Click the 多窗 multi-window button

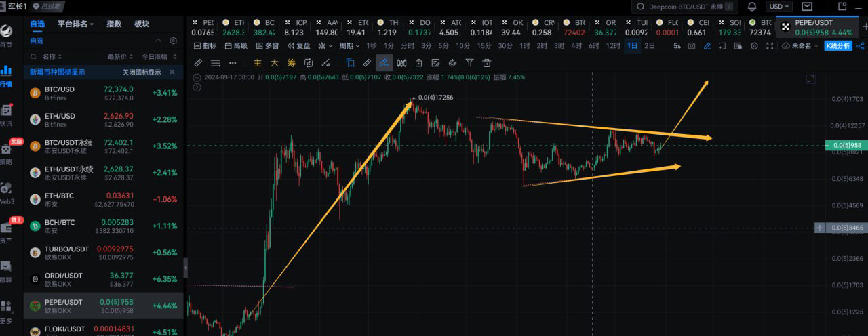[x=267, y=46]
